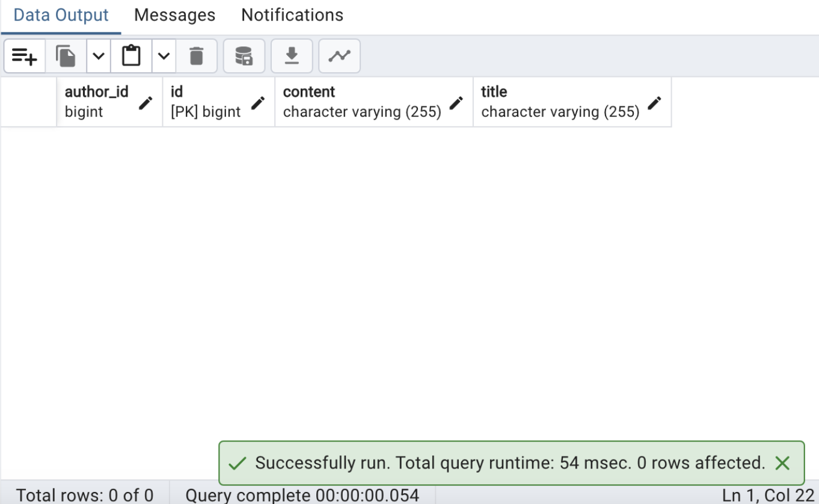Click the id column edit pencil

[x=258, y=103]
